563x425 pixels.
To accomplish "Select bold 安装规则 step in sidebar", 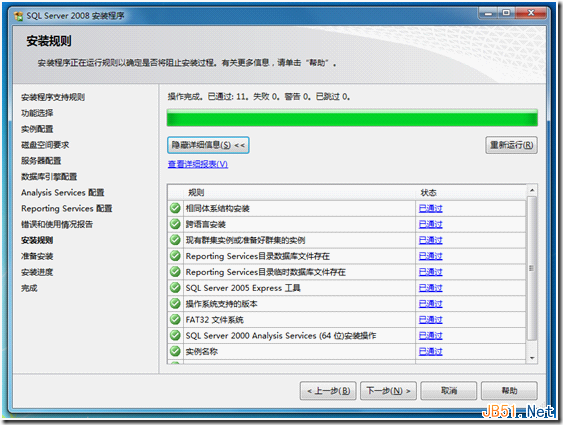I will [x=37, y=240].
